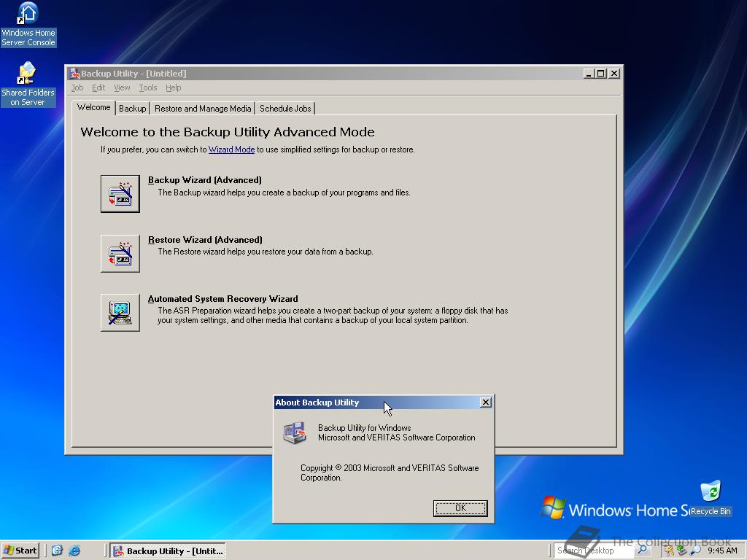Screen dimensions: 747x560
Task: Click the Search Desktop magnifier button
Action: tap(642, 550)
